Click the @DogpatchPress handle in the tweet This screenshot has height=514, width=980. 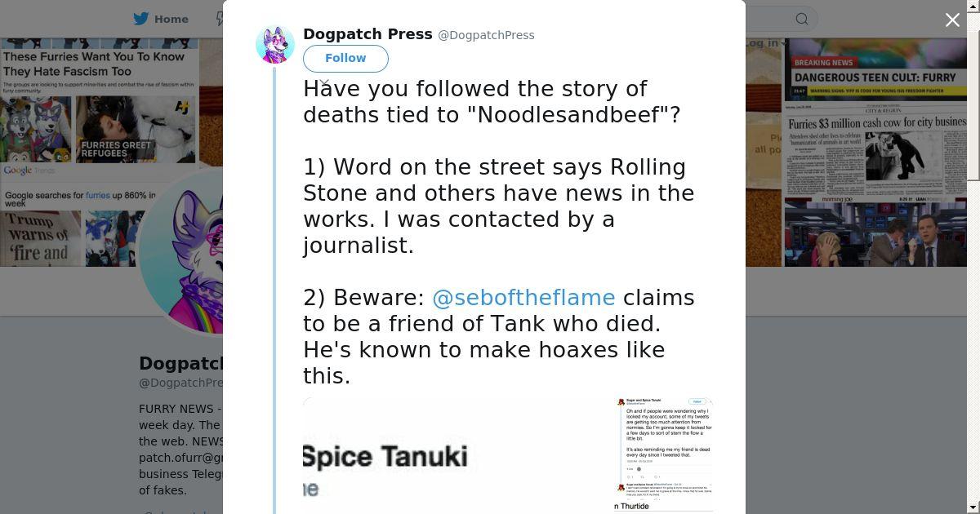(486, 35)
